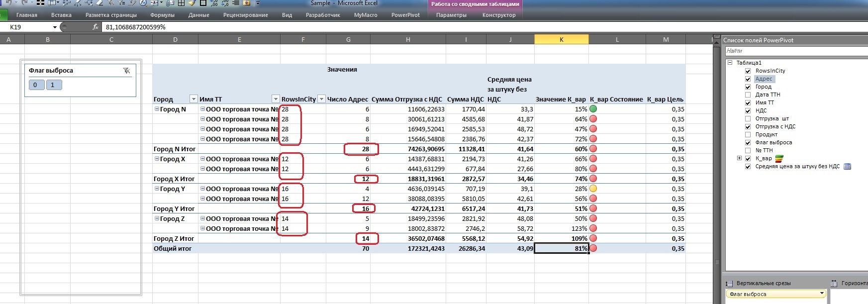Open Флаг выброса dropdown in vertical slicers

(x=821, y=294)
